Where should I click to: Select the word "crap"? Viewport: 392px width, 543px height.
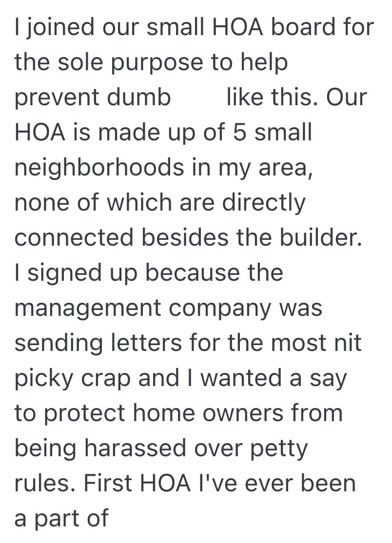(x=109, y=379)
